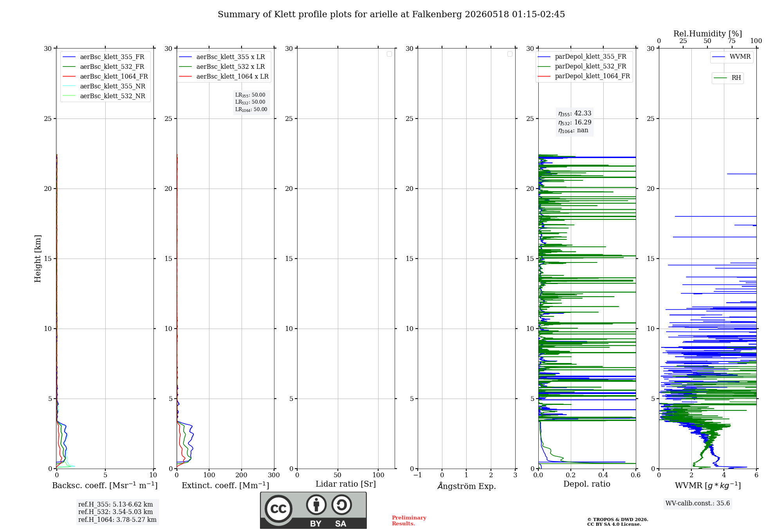The height and width of the screenshot is (532, 783).
Task: Click the WVMR legend entry
Action: pos(731,57)
